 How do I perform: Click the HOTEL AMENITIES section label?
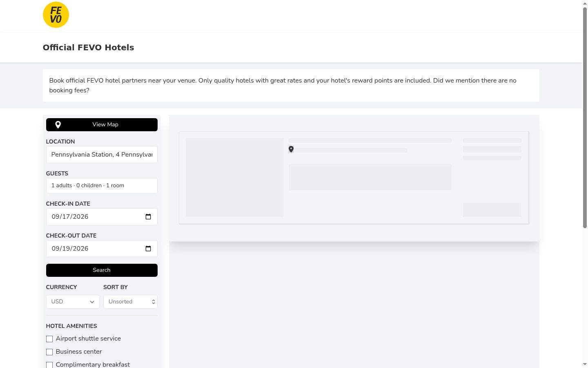pyautogui.click(x=71, y=326)
